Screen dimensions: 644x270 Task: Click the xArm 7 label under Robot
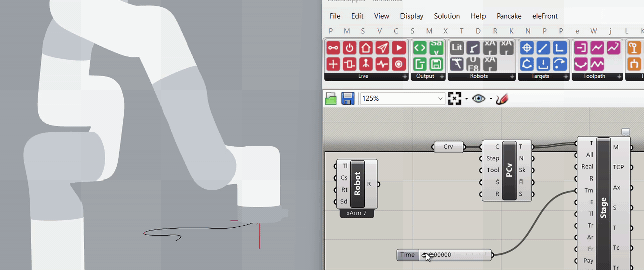(357, 213)
